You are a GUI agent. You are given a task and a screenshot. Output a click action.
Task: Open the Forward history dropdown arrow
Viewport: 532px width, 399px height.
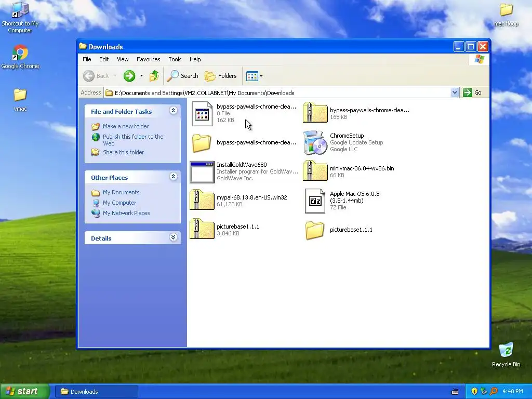141,76
